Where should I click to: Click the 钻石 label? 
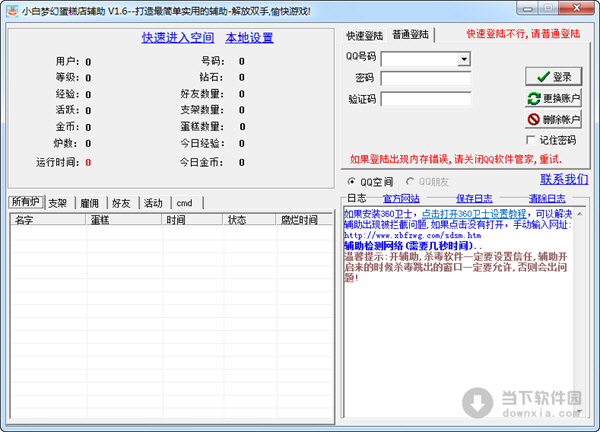212,77
